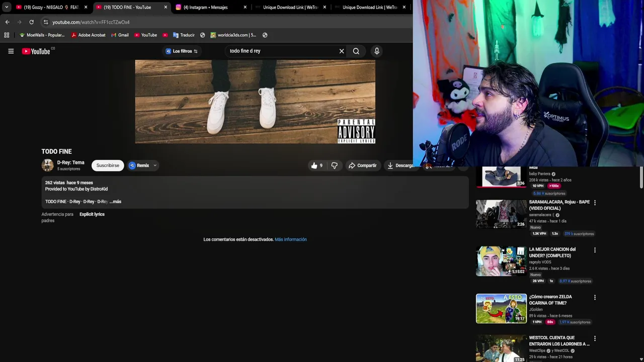
Task: Click the video player showing Parental Advisory
Action: coord(255,102)
